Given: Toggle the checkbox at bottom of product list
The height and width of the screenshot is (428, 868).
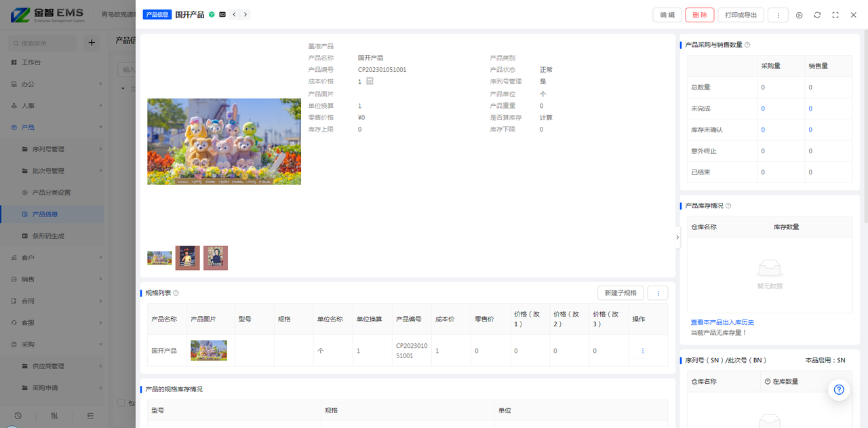Looking at the screenshot, I should [x=121, y=403].
